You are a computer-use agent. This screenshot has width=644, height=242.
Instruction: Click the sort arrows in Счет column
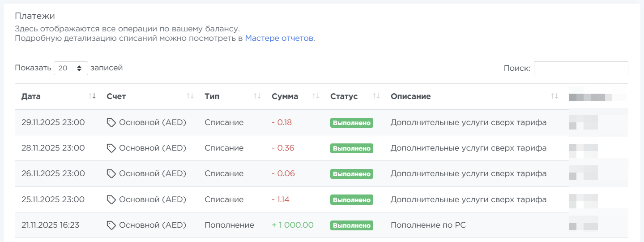point(190,96)
